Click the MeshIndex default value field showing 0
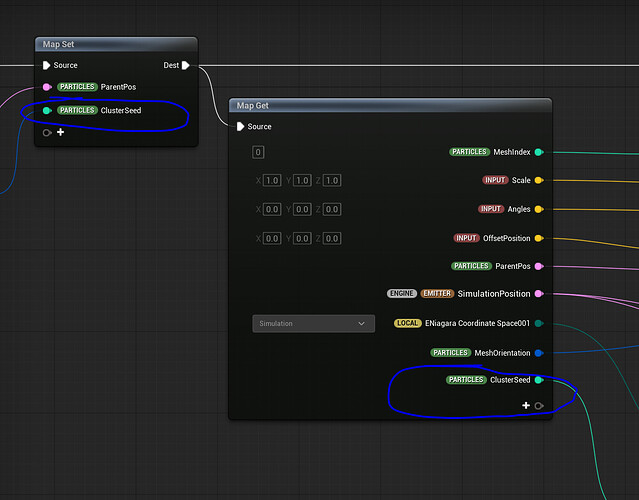Image resolution: width=639 pixels, height=500 pixels. coord(258,152)
